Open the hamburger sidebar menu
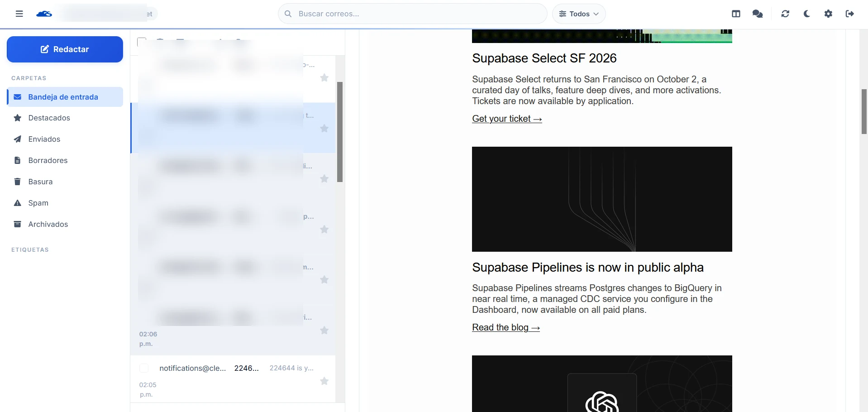The height and width of the screenshot is (412, 868). (x=19, y=14)
